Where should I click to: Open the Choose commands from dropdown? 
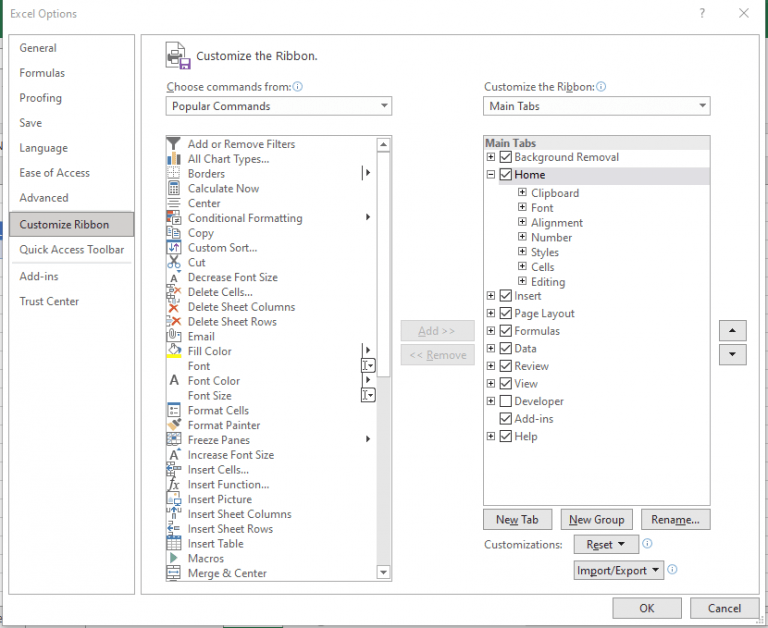279,106
